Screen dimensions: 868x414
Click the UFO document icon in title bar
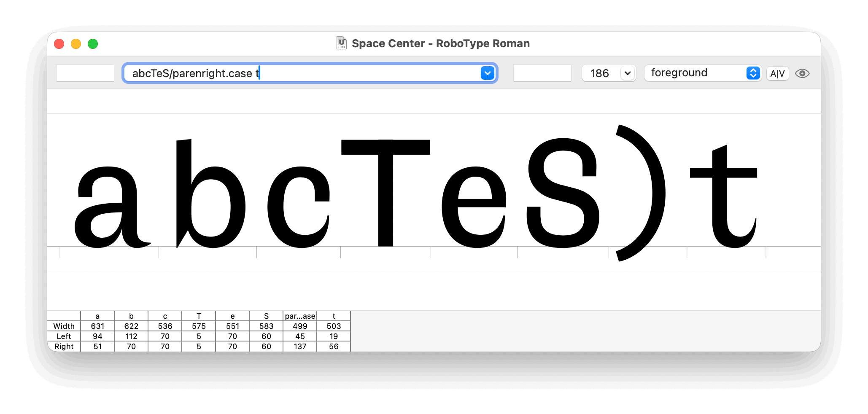coord(341,43)
